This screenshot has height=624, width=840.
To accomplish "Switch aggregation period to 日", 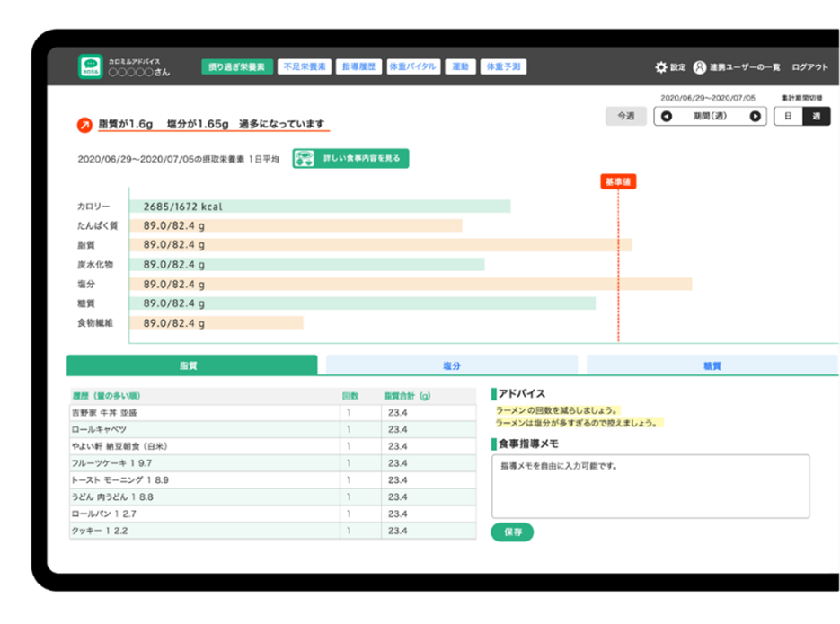I will [788, 116].
